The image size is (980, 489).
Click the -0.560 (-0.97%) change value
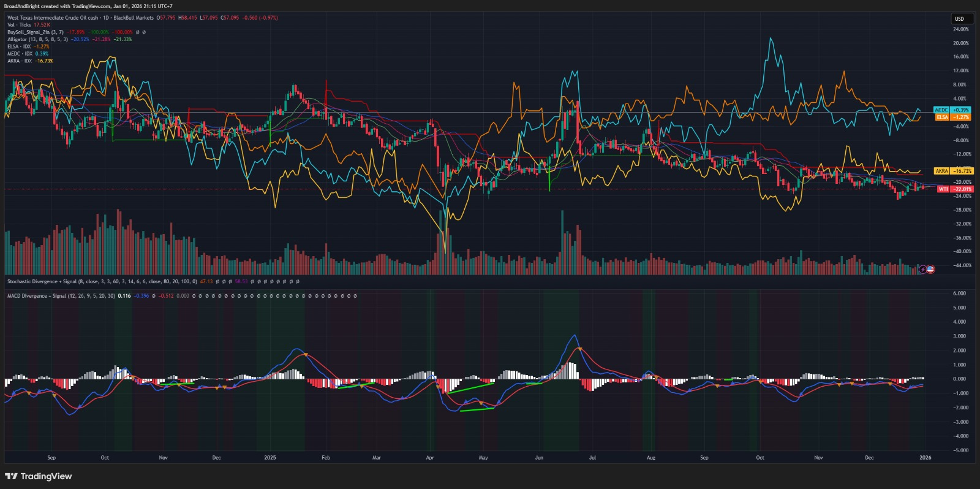(x=260, y=18)
